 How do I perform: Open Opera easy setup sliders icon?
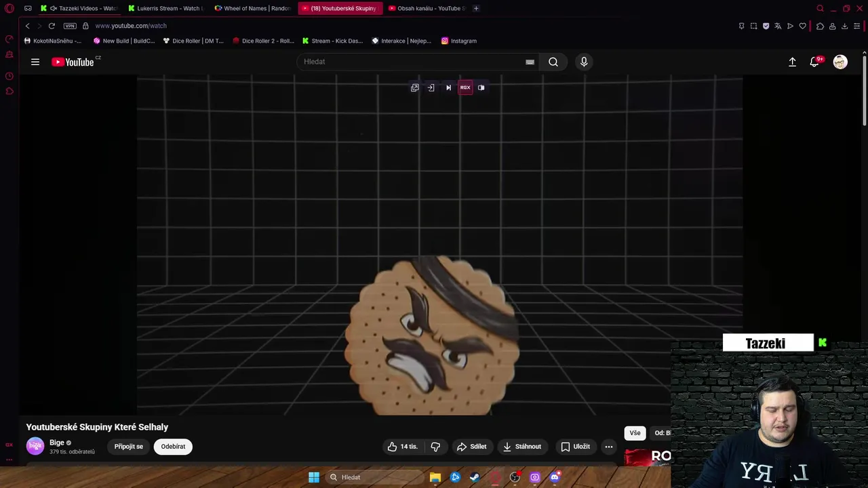pyautogui.click(x=857, y=26)
